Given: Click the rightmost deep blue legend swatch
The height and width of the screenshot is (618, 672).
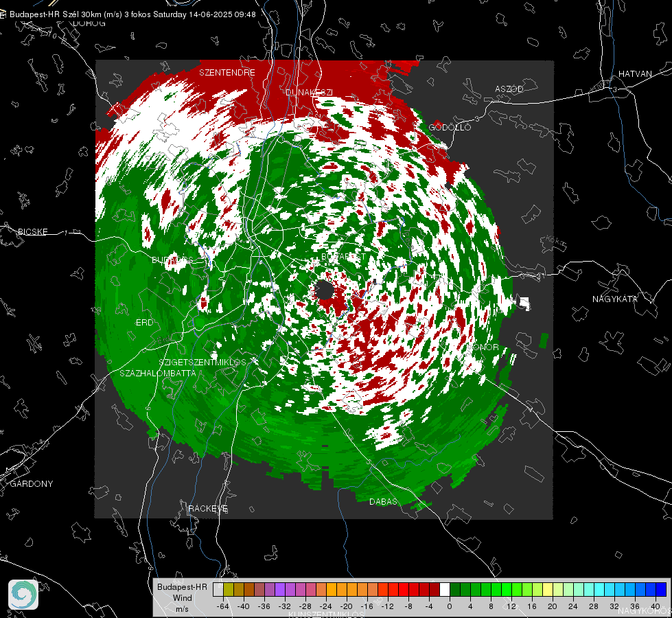Looking at the screenshot, I should [661, 590].
